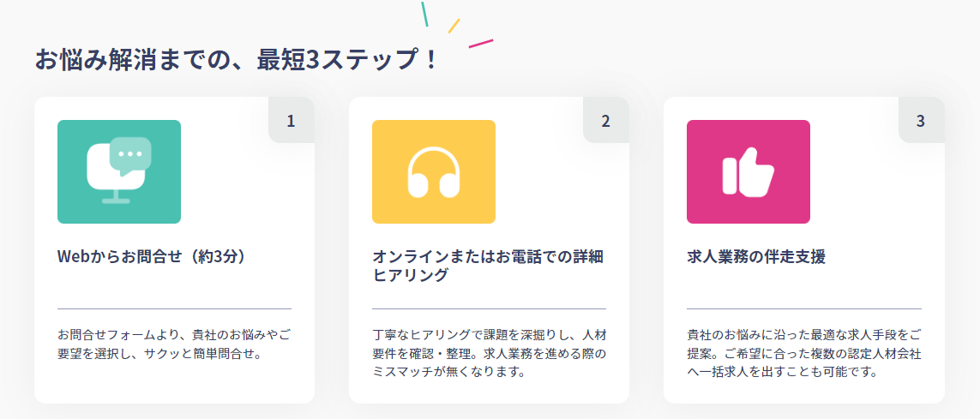Click the divider line in step 2 card
This screenshot has width=980, height=419.
[x=489, y=308]
